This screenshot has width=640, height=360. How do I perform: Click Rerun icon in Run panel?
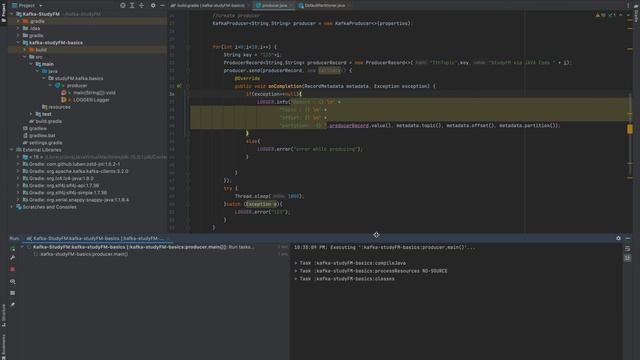(13, 249)
